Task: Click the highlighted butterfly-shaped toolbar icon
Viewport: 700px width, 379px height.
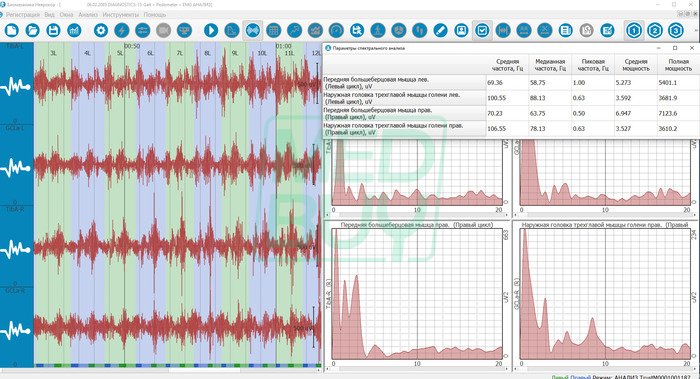Action: 253,30
